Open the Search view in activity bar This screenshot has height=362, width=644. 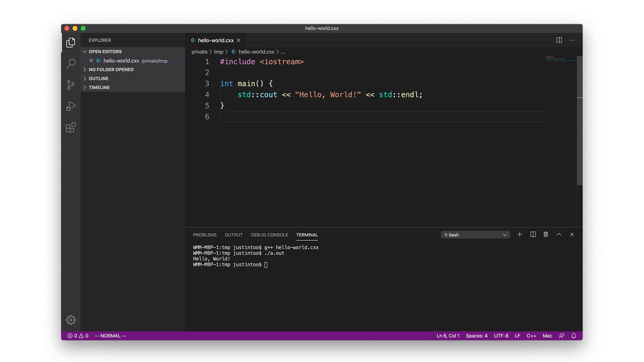(x=71, y=64)
